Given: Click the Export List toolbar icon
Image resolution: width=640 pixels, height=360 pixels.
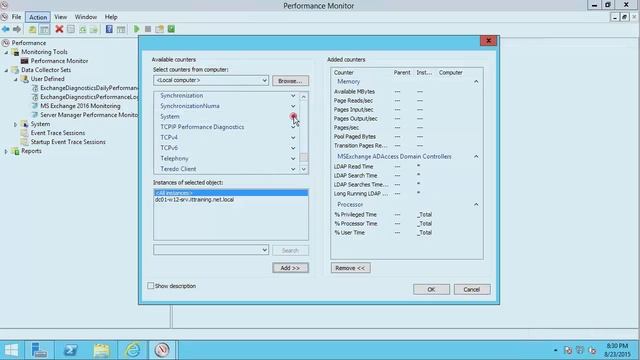Looking at the screenshot, I should pyautogui.click(x=94, y=29).
